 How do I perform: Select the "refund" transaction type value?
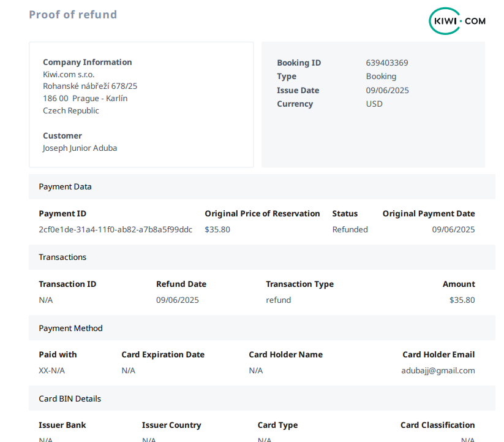tap(279, 300)
